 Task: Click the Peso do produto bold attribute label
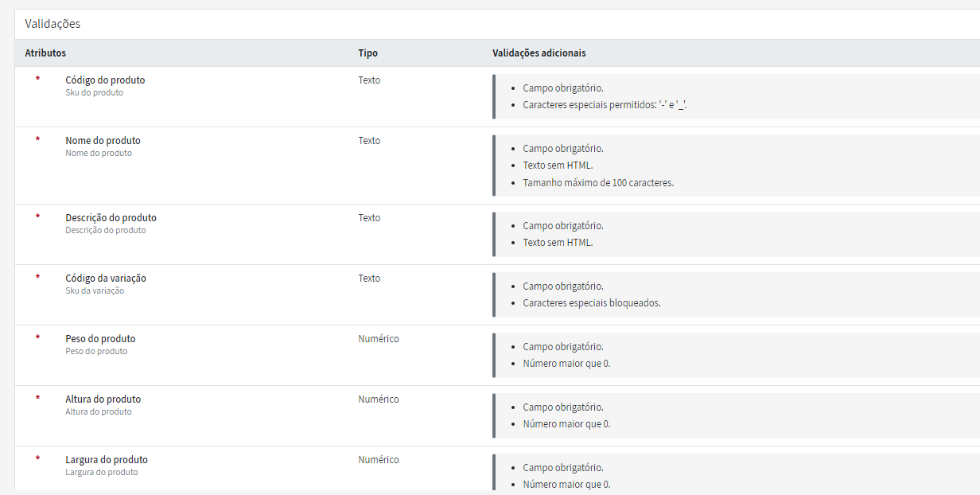(x=100, y=339)
